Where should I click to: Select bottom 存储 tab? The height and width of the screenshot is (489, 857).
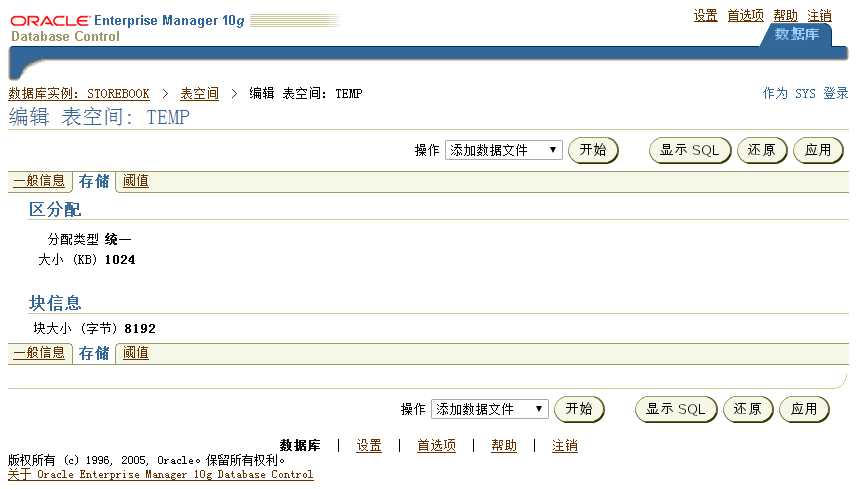coord(94,353)
